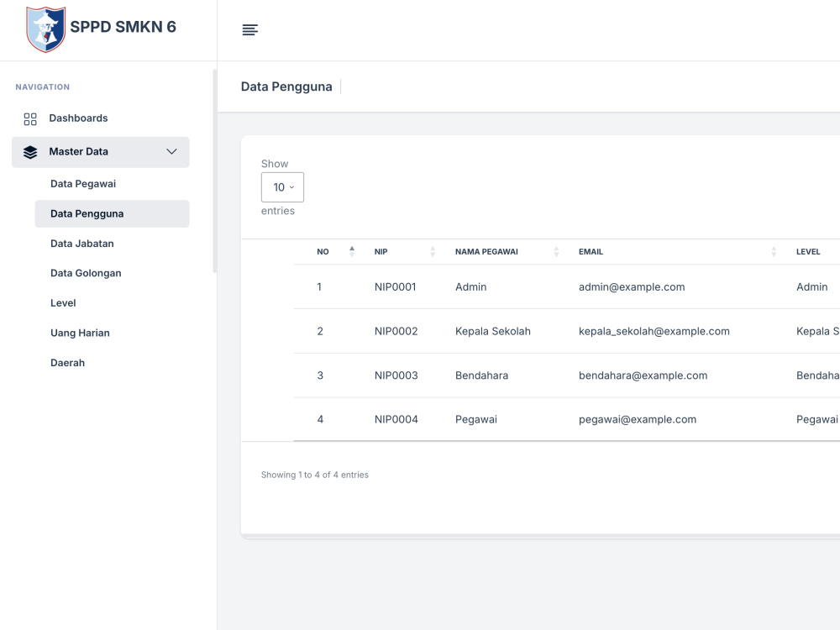Click the table horizontal scrollbar
Screen dimensions: 840x630
tap(540, 536)
